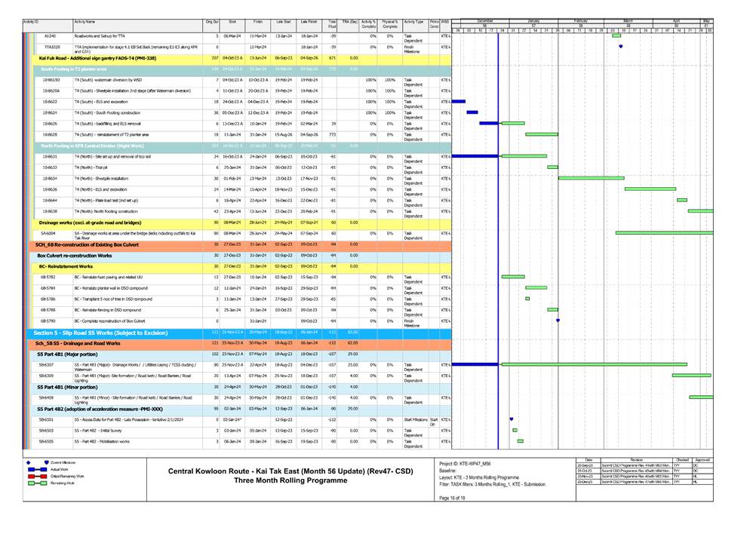
Task: Click the TTA1020 finish milestone marker in Gantt
Action: tap(620, 47)
